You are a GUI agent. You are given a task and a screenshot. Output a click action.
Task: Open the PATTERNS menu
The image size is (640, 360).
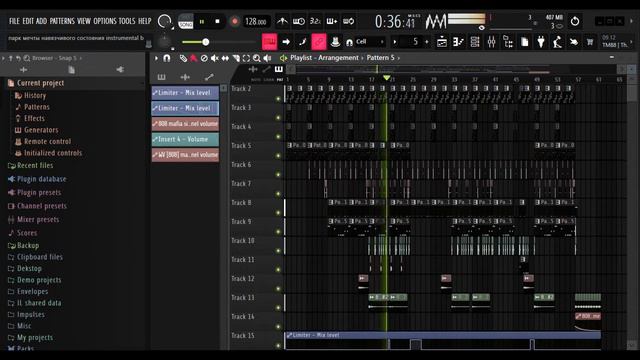(62, 21)
